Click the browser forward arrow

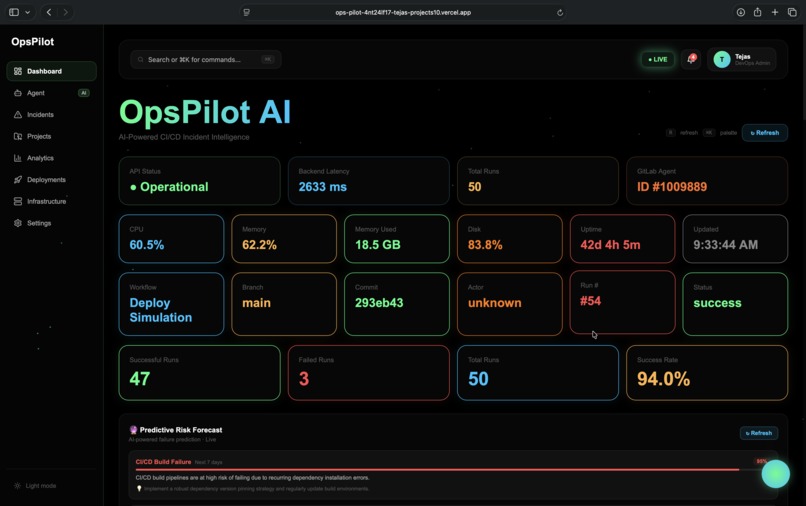pyautogui.click(x=65, y=12)
